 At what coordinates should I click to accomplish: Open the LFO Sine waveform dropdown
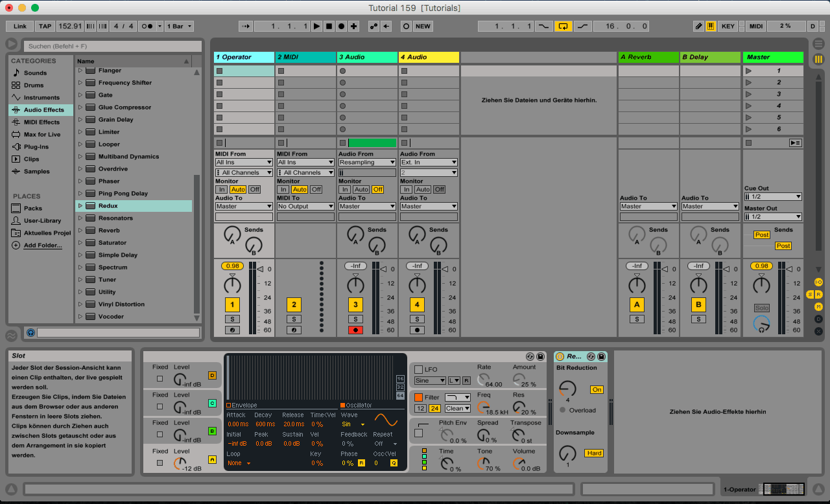tap(430, 381)
